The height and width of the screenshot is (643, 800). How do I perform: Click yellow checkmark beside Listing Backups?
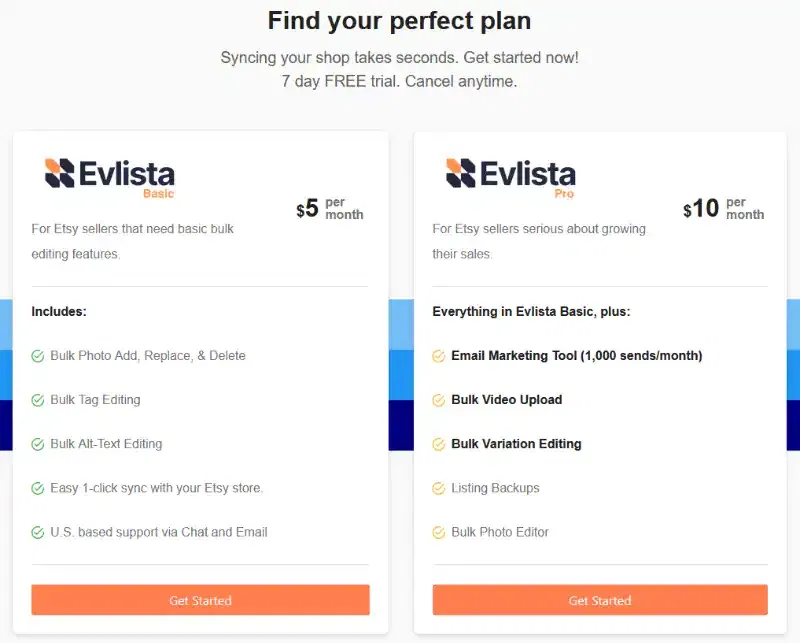coord(438,488)
